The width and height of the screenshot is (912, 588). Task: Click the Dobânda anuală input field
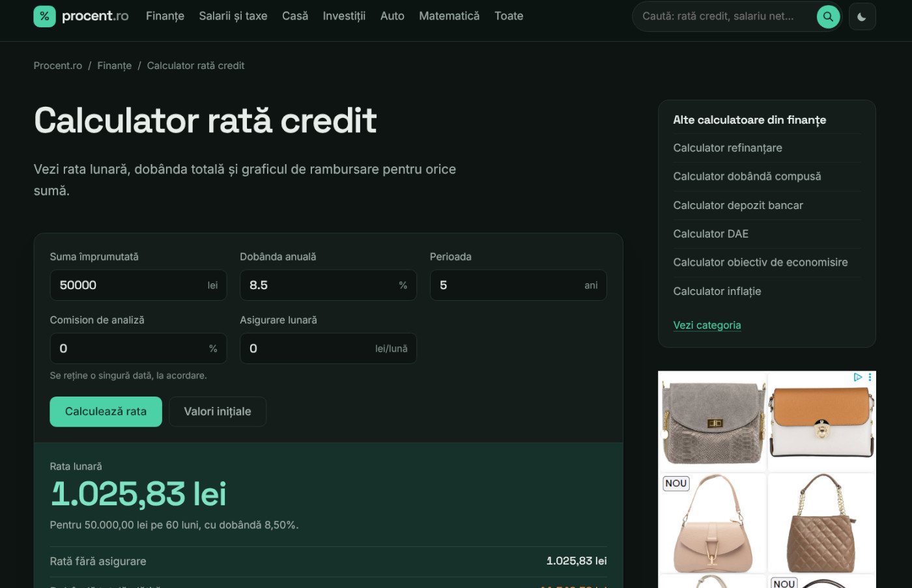click(328, 285)
